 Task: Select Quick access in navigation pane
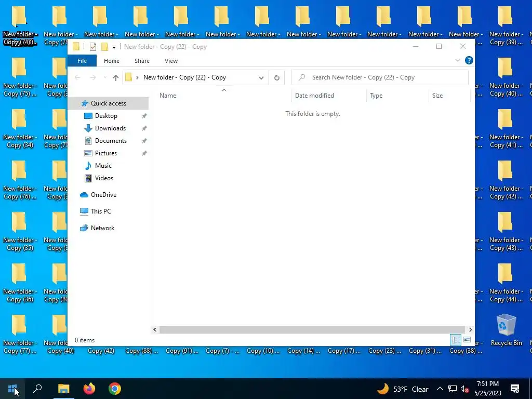(108, 103)
